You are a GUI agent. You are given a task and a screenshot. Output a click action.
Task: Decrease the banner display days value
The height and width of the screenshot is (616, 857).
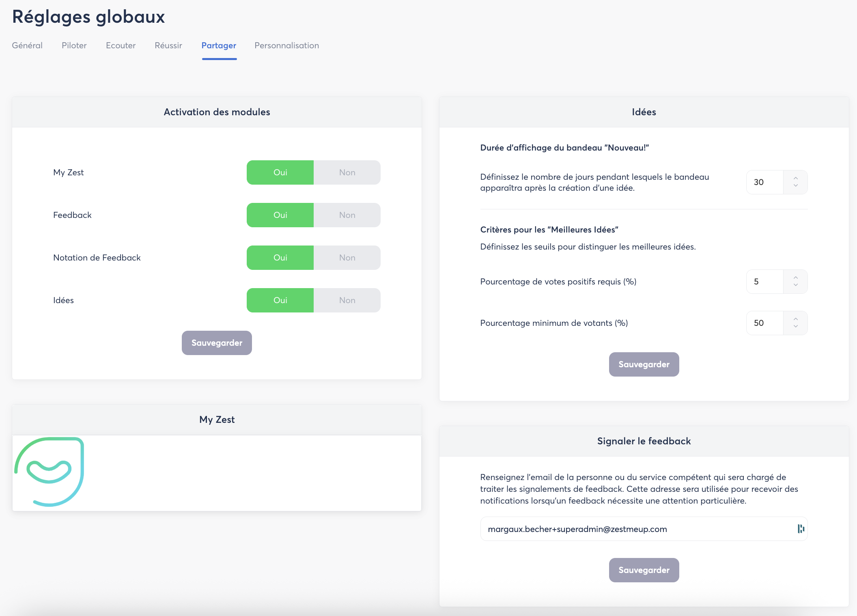(x=795, y=186)
